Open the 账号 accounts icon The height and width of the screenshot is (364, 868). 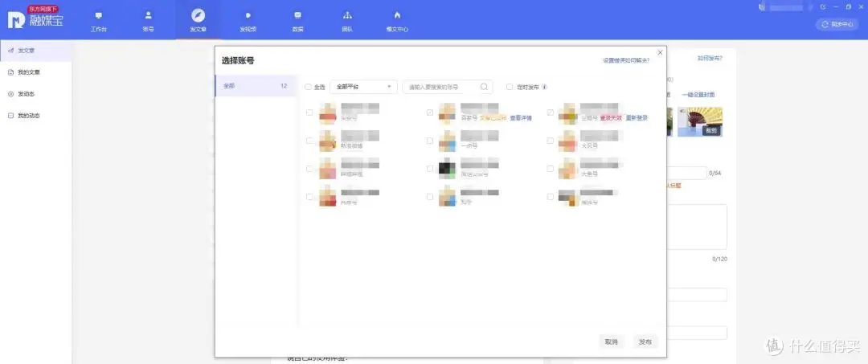coord(148,15)
